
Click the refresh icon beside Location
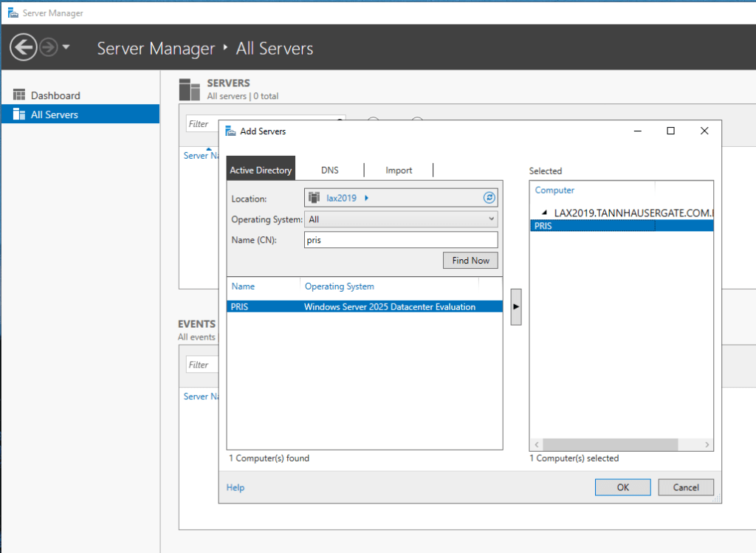point(489,198)
